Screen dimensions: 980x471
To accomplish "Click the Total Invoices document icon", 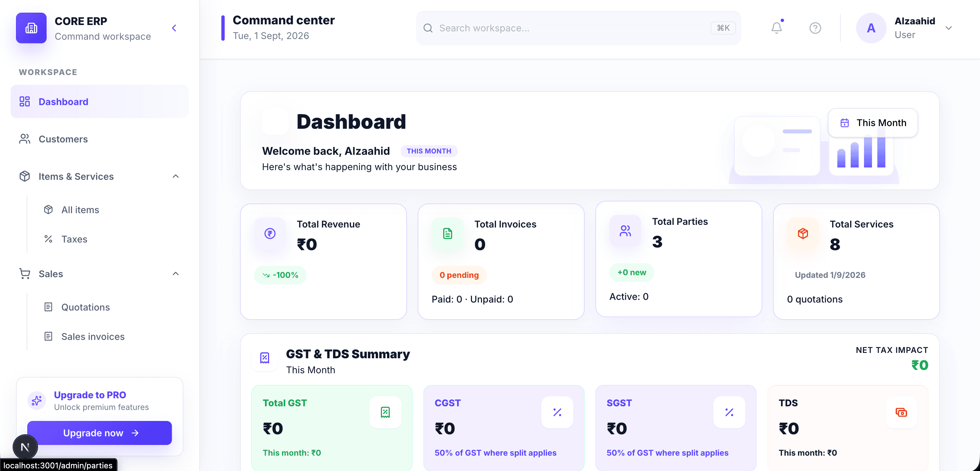I will click(x=447, y=233).
